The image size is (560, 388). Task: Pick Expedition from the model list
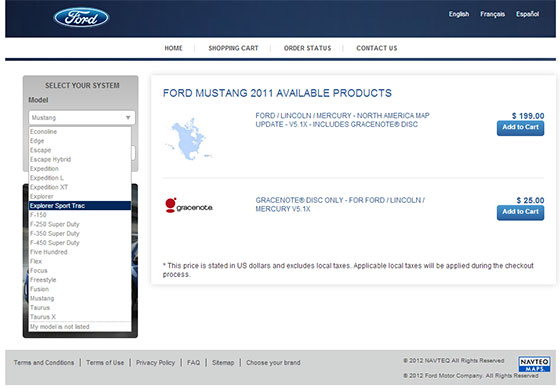(x=80, y=169)
